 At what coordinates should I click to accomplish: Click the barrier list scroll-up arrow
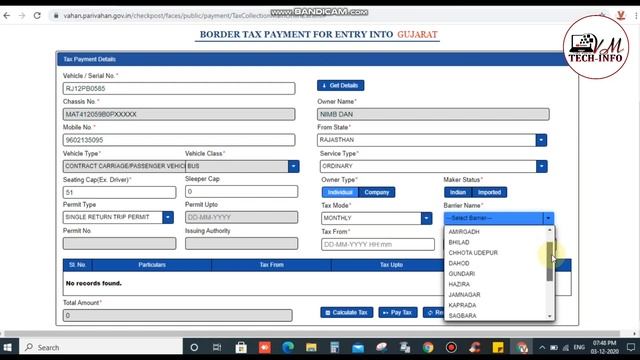(x=550, y=230)
